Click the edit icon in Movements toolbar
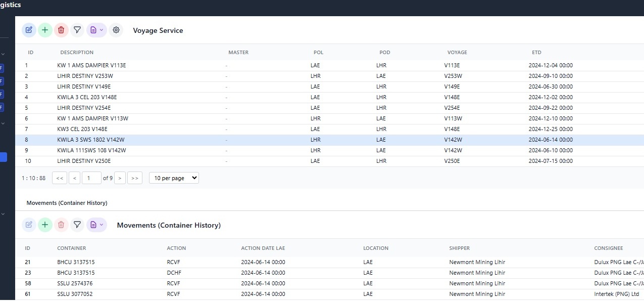This screenshot has height=301, width=644. 29,225
